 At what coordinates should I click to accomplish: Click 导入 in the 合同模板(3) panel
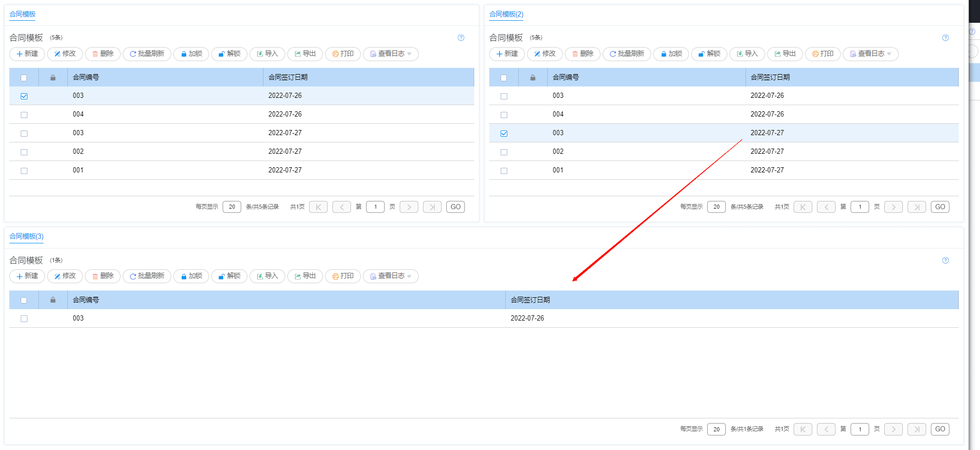pos(268,276)
